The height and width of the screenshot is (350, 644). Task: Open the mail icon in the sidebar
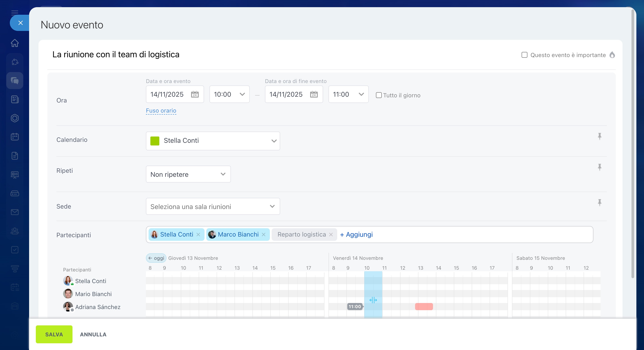15,212
